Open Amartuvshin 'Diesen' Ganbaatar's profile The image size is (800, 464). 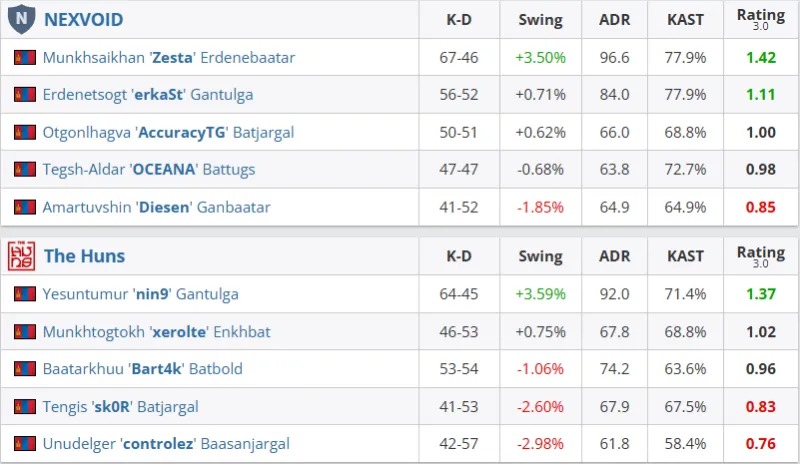(156, 207)
